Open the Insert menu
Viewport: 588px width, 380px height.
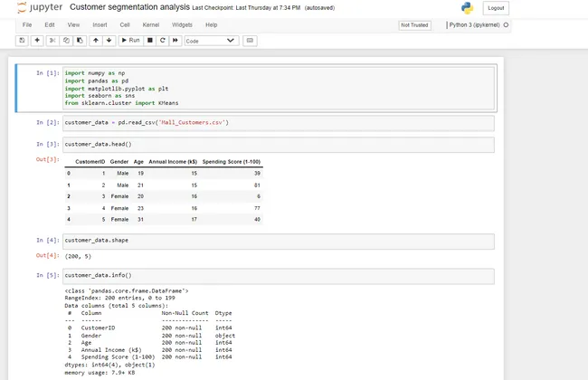point(100,24)
